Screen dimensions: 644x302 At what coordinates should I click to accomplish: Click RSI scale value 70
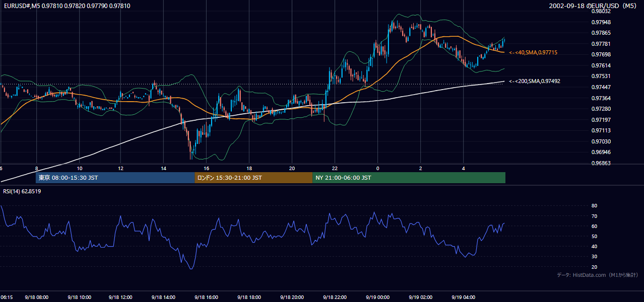[594, 216]
